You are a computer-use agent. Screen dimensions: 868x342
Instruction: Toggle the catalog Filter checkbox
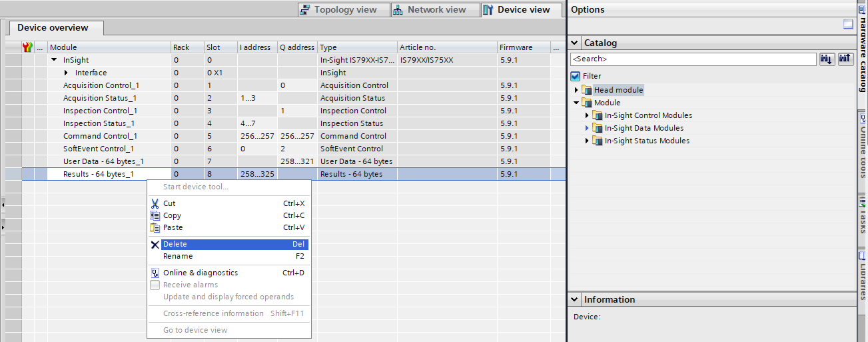click(576, 76)
